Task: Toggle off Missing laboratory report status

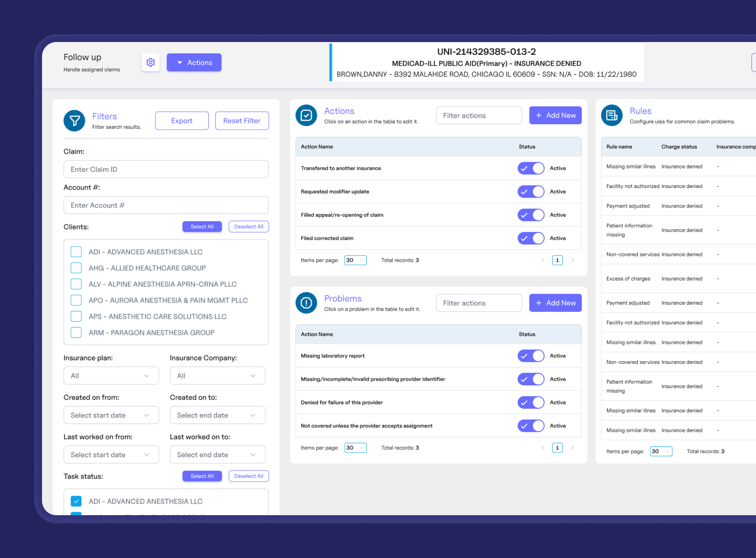Action: (x=531, y=356)
